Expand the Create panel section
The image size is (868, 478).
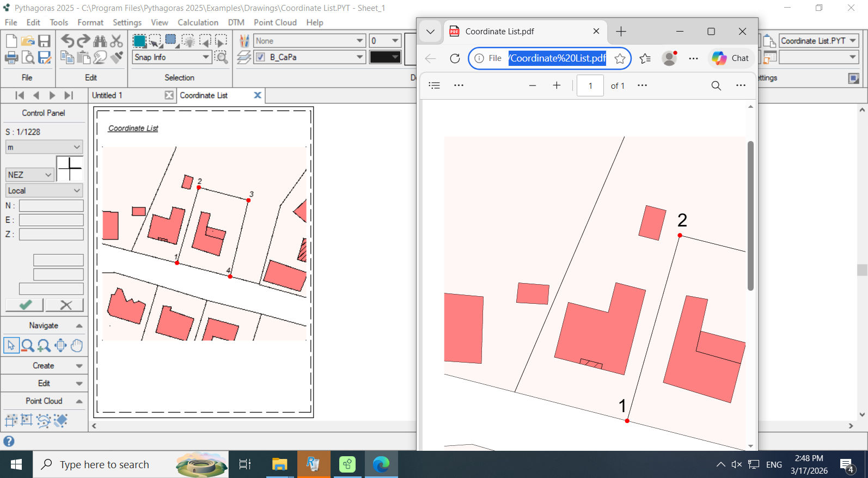pos(44,366)
